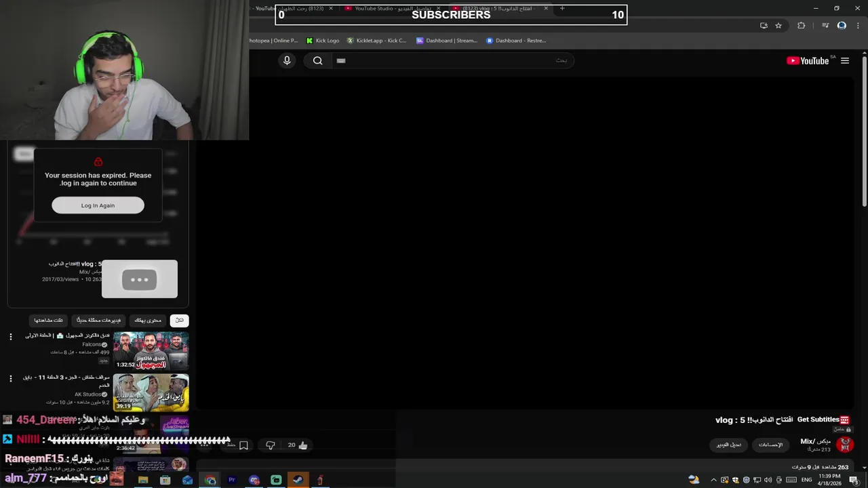
Task: Click the YouTube search magnifier icon
Action: [x=317, y=60]
